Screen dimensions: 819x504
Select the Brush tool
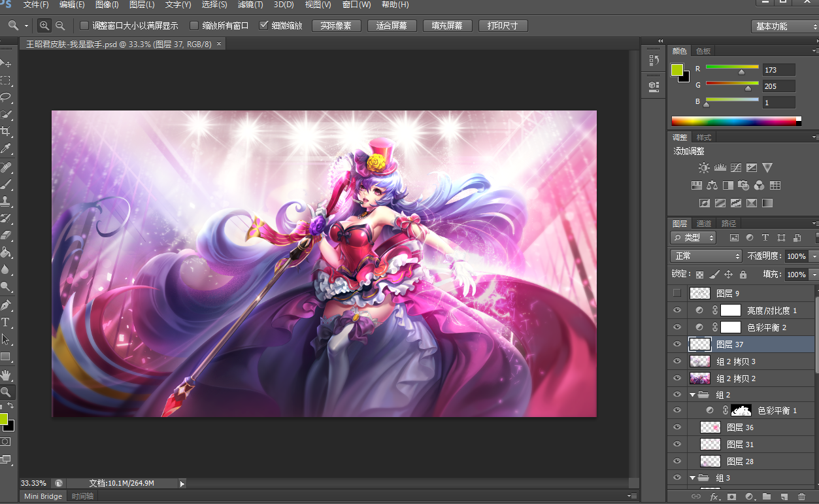[6, 184]
